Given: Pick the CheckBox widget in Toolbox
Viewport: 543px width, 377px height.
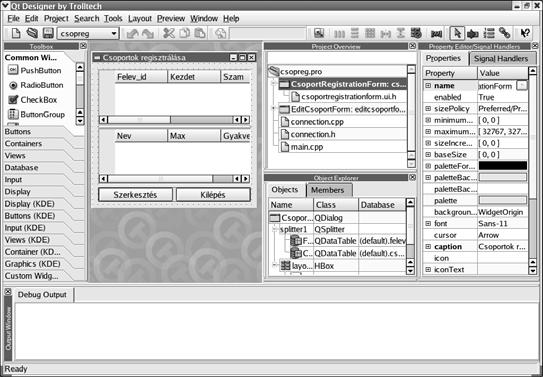Looking at the screenshot, I should (33, 100).
